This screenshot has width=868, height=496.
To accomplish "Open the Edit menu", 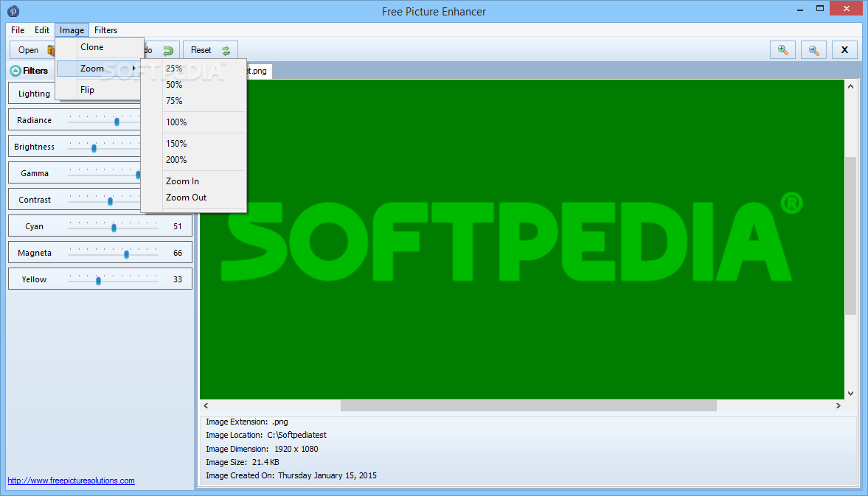I will click(x=42, y=30).
